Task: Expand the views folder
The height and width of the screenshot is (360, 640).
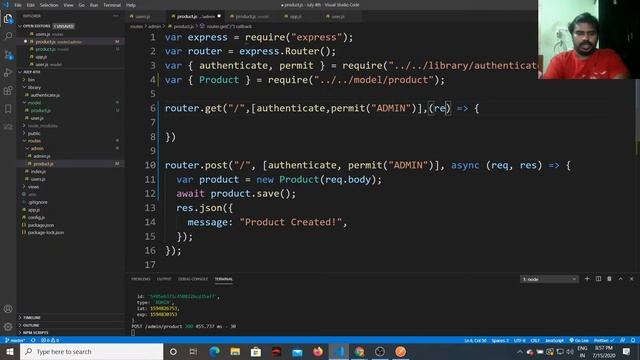Action: (x=33, y=187)
